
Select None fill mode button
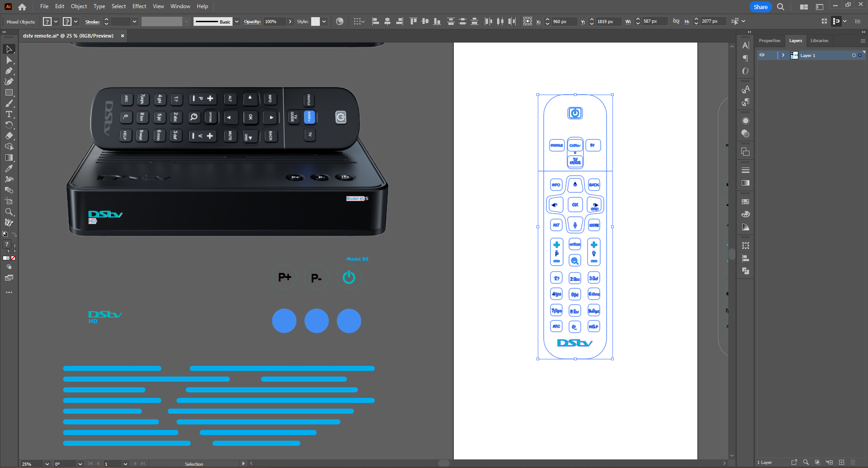(13, 258)
